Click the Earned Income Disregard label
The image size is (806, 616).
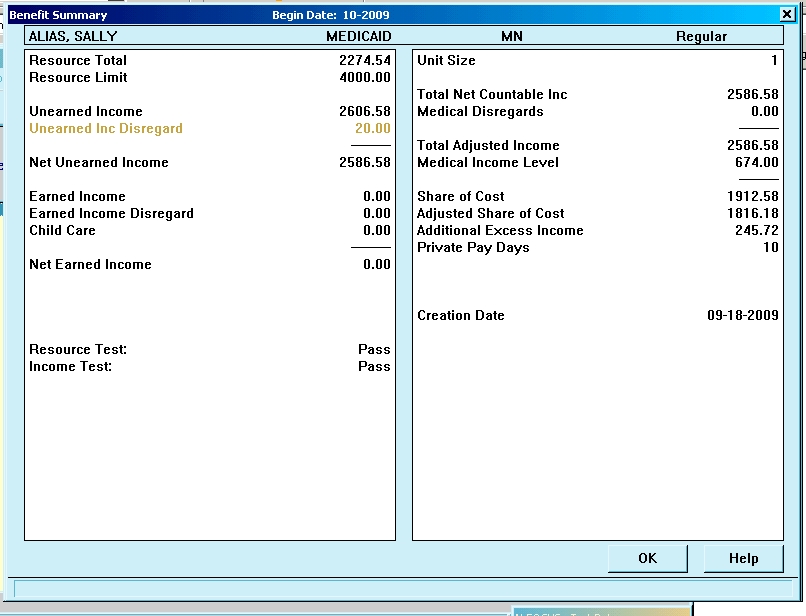point(112,213)
